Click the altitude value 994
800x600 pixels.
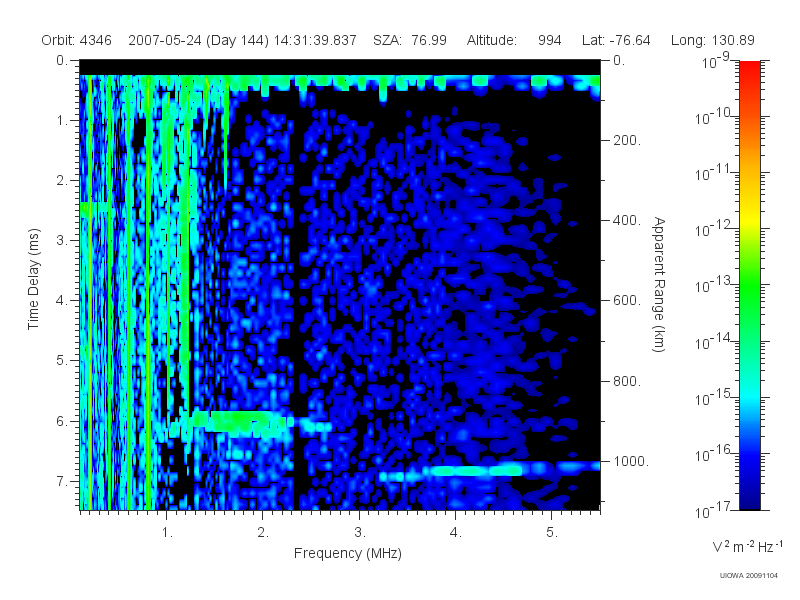(x=549, y=40)
